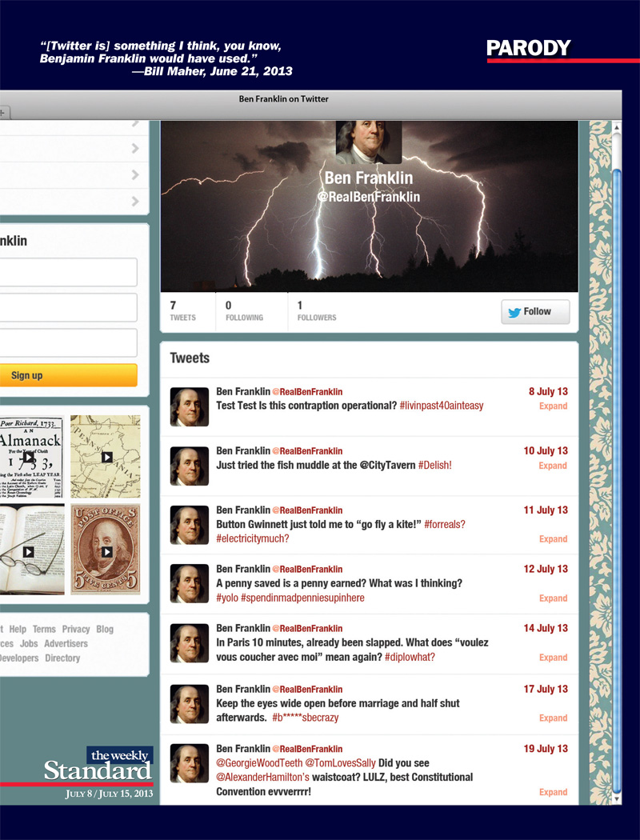Expand the 'penny saved' tweet
This screenshot has width=640, height=840.
[x=552, y=598]
